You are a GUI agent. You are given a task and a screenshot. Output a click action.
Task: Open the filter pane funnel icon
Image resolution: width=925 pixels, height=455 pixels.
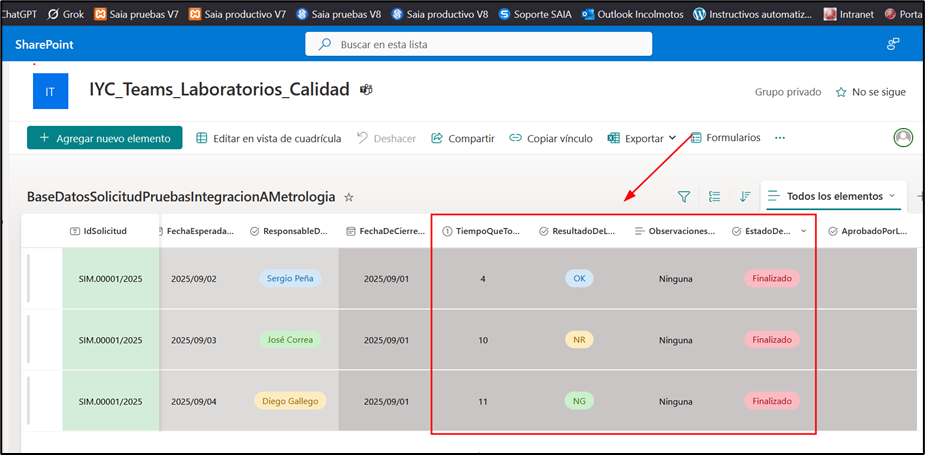[x=684, y=197]
